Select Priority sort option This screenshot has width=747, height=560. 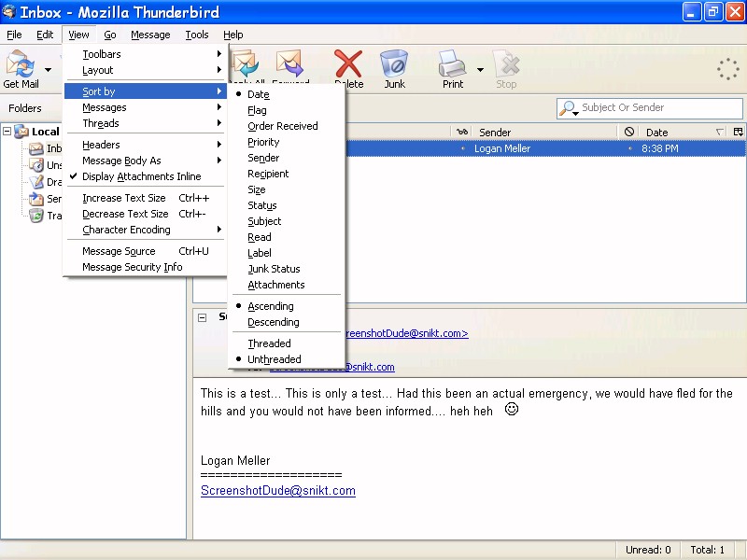287,142
